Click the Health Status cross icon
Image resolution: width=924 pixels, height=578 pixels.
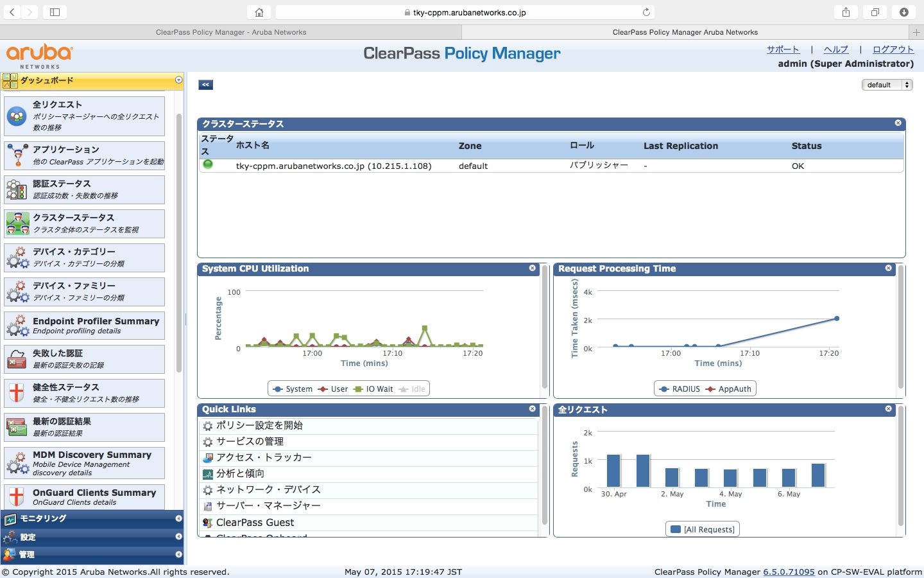point(17,392)
